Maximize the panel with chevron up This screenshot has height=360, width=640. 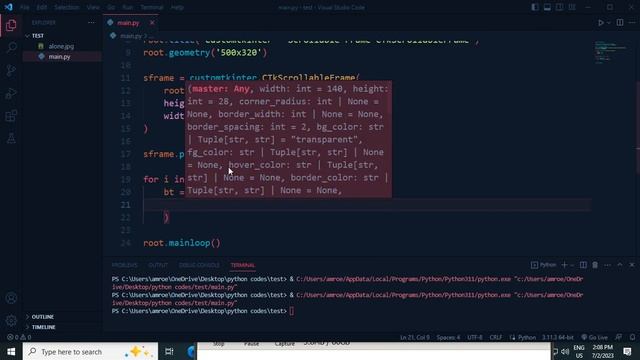point(620,265)
